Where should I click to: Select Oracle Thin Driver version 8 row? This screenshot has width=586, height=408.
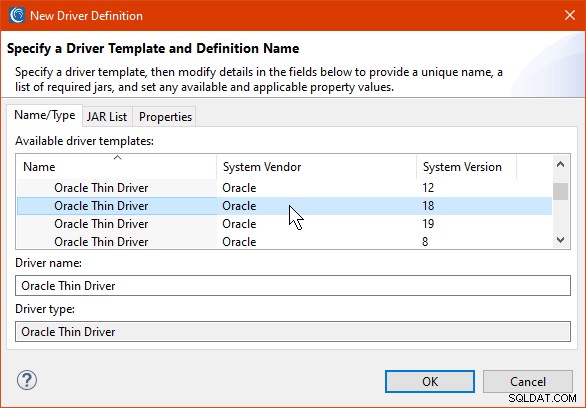coord(284,241)
